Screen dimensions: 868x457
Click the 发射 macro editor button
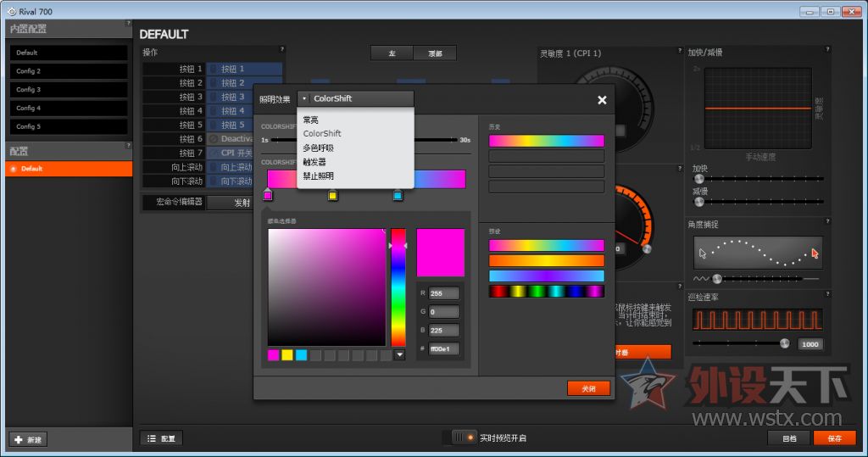(x=231, y=203)
